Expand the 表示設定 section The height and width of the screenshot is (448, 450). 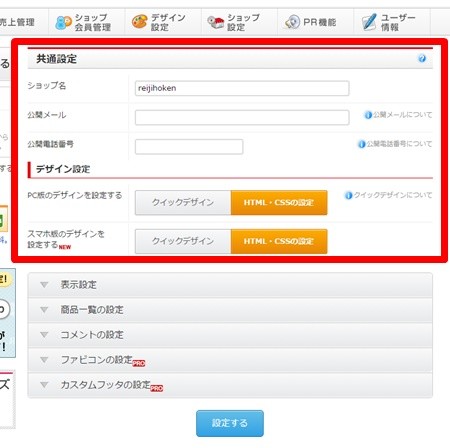[230, 285]
